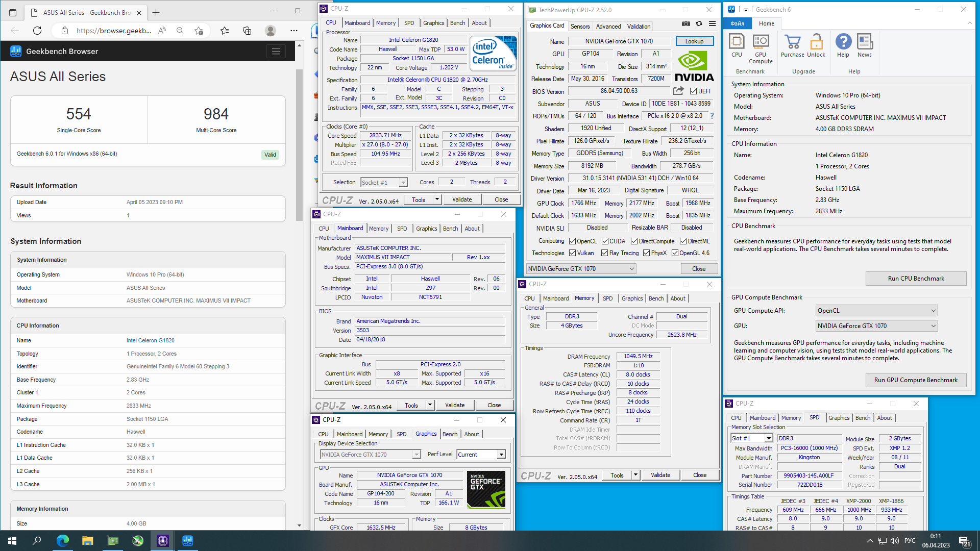Image resolution: width=980 pixels, height=551 pixels.
Task: Click the Geekbench Browser page scrollbar thumb
Action: pos(300,145)
